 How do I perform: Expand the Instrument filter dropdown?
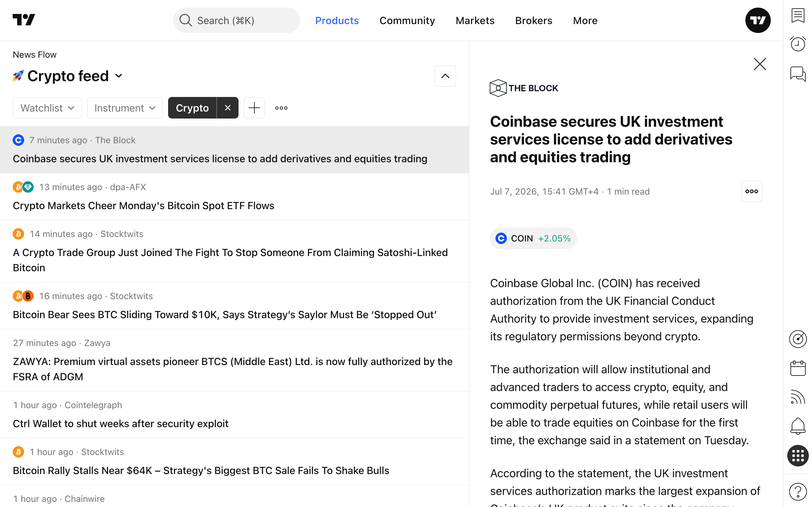tap(125, 108)
